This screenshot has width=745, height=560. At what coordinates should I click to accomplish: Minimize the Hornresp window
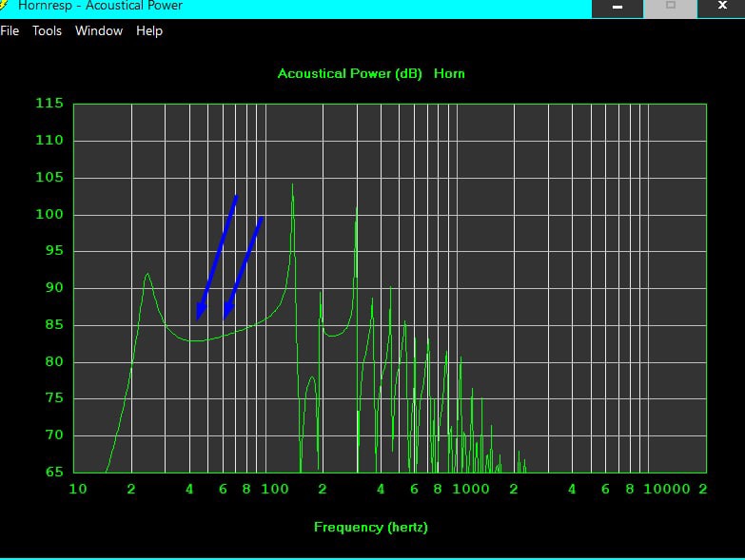point(618,7)
